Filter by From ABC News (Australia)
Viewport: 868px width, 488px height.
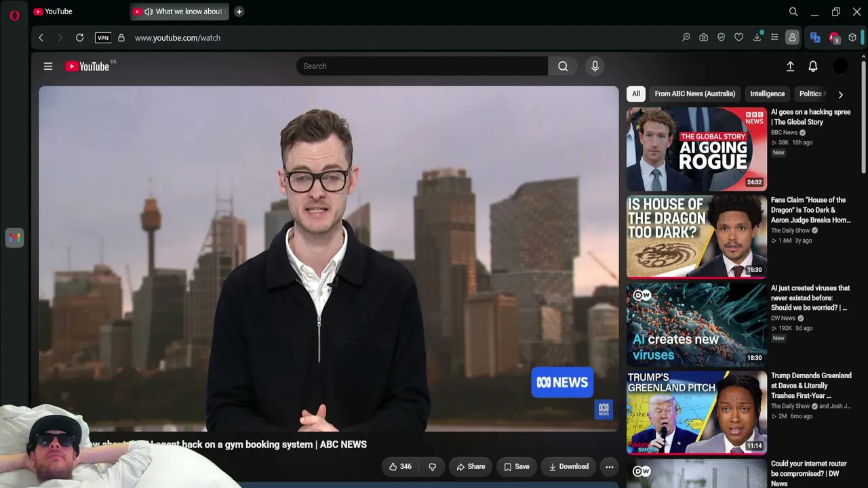[x=694, y=94]
